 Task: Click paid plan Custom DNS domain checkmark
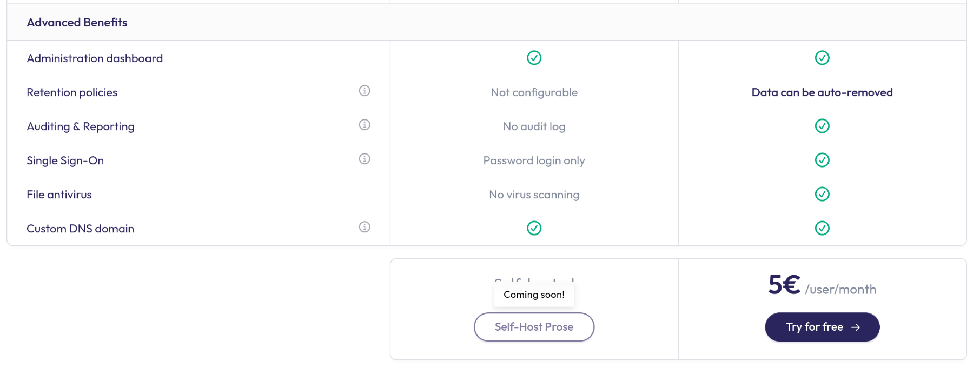point(822,228)
